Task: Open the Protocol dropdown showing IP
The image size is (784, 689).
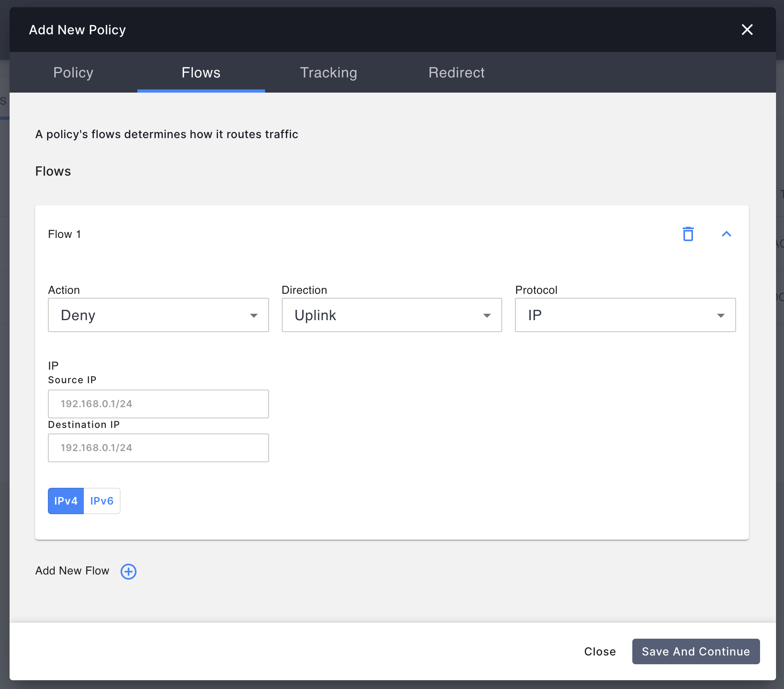Action: (x=625, y=315)
